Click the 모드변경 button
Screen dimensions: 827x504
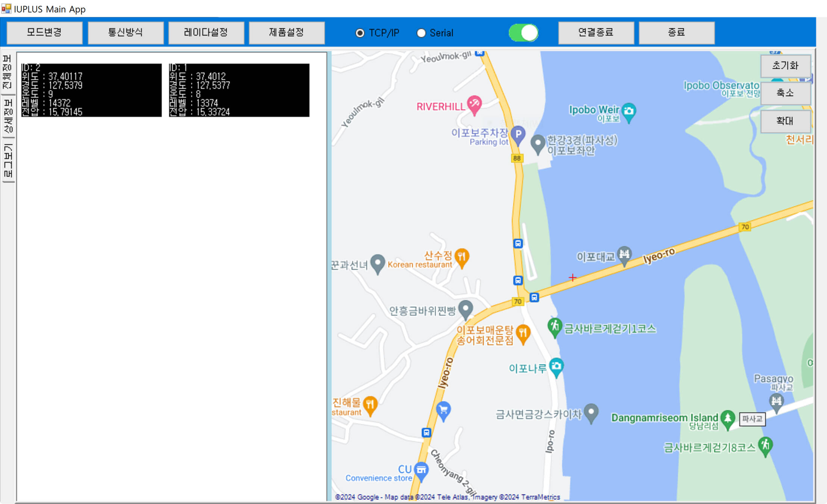coord(44,33)
